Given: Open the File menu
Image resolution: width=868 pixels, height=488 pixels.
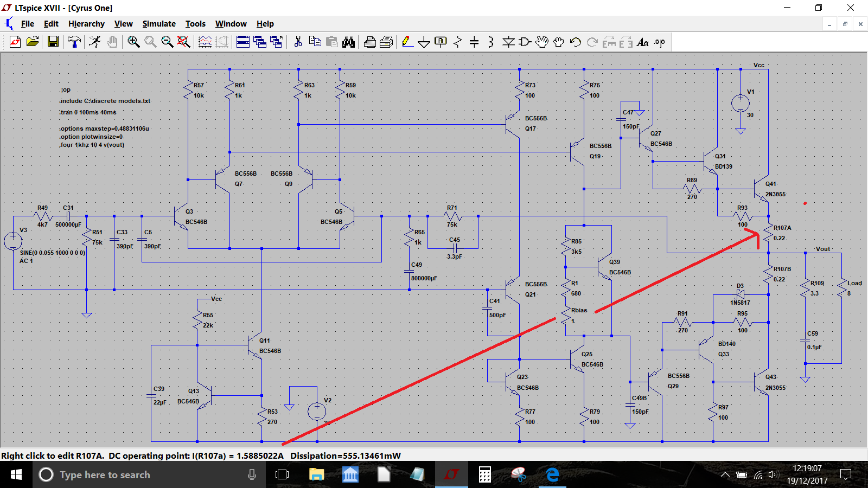Looking at the screenshot, I should 28,24.
